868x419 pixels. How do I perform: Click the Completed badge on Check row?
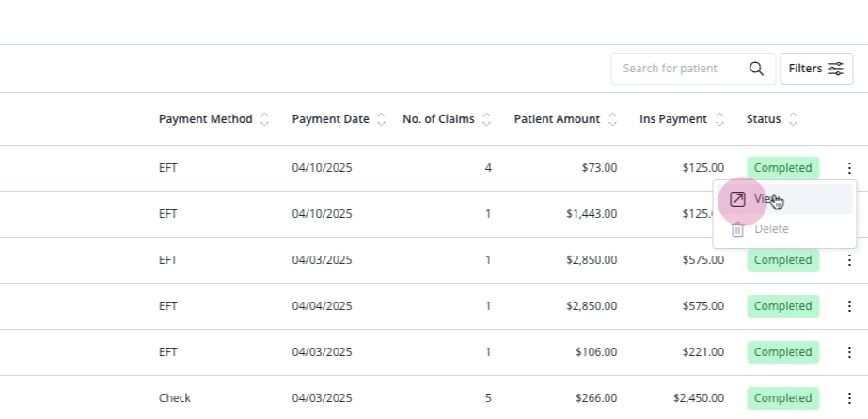782,398
